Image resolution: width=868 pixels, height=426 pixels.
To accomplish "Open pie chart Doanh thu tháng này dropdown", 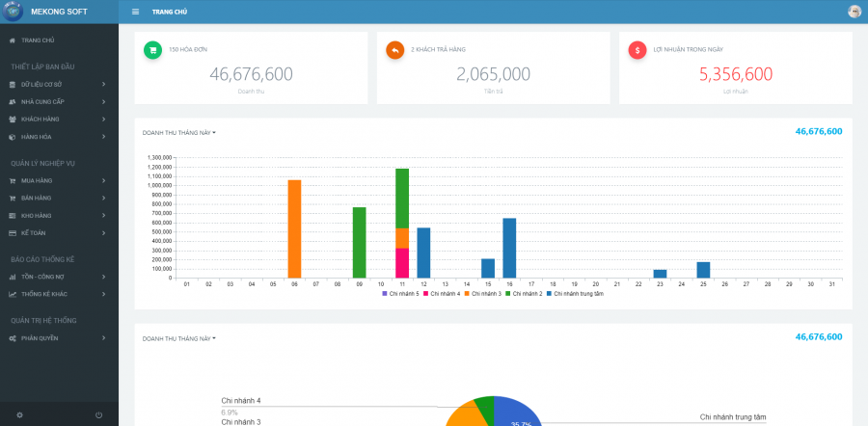I will (x=179, y=338).
